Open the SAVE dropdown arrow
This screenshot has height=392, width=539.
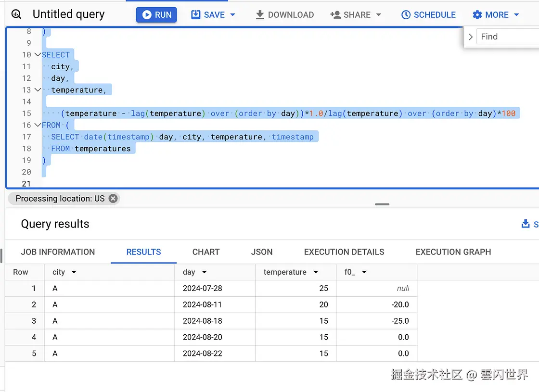pos(233,15)
